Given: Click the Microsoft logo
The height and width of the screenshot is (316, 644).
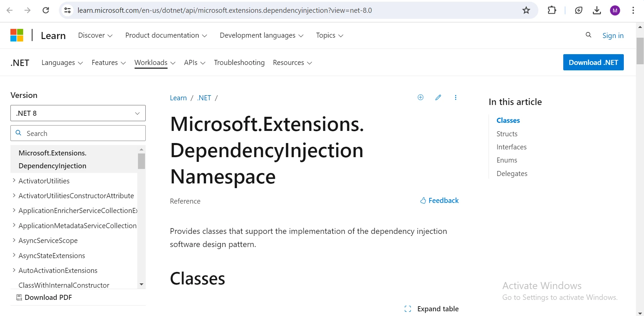Looking at the screenshot, I should (17, 35).
